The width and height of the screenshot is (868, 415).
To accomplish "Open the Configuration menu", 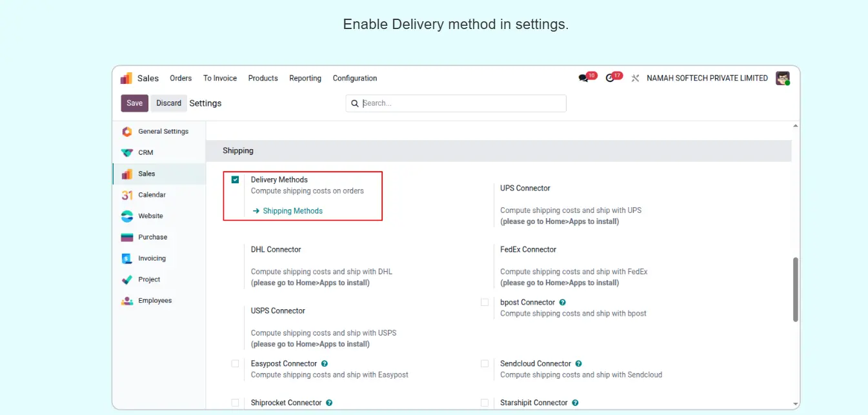I will (x=354, y=78).
